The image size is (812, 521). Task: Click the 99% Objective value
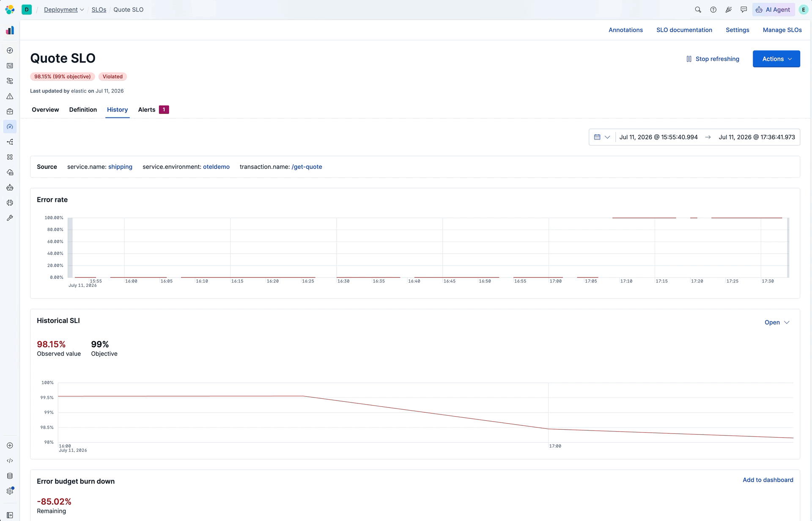(100, 344)
